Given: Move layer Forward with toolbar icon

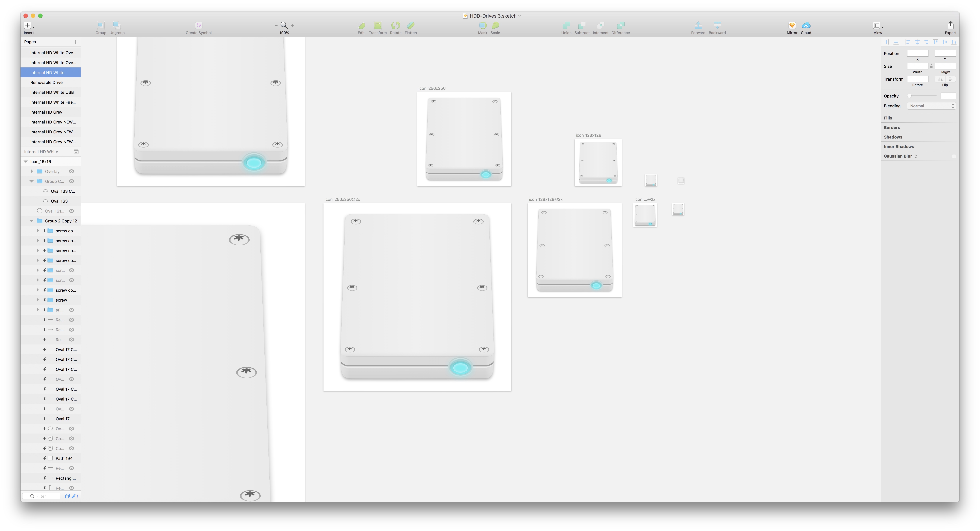Looking at the screenshot, I should 698,25.
